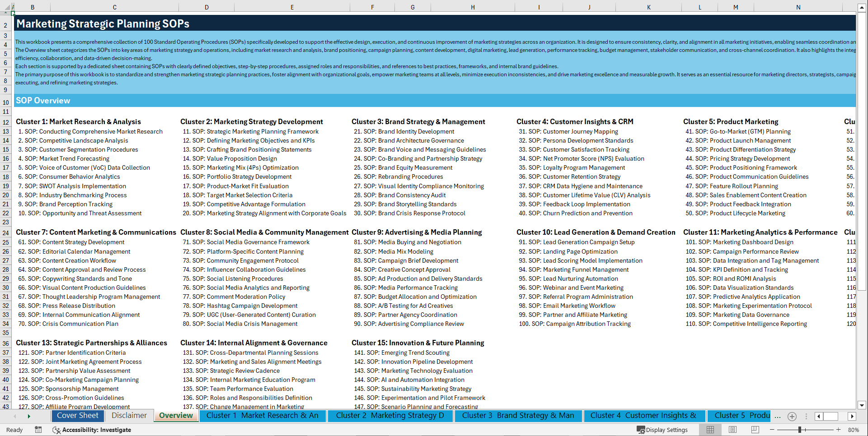Open the macro recording icon on status bar

pos(38,430)
